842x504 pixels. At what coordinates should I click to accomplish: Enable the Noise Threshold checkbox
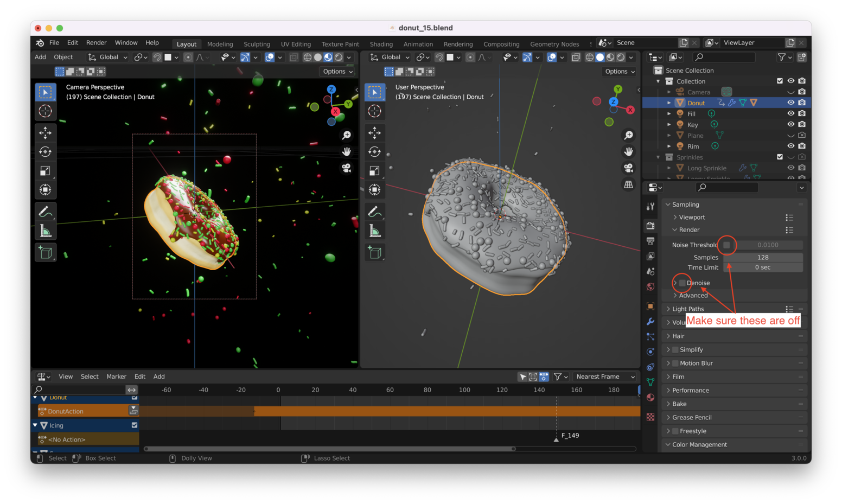pos(726,245)
